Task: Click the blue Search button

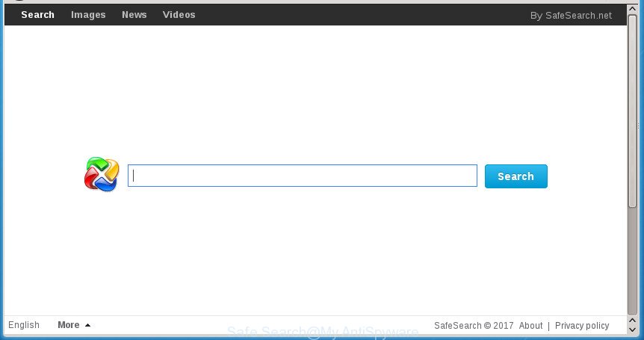Action: 515,176
